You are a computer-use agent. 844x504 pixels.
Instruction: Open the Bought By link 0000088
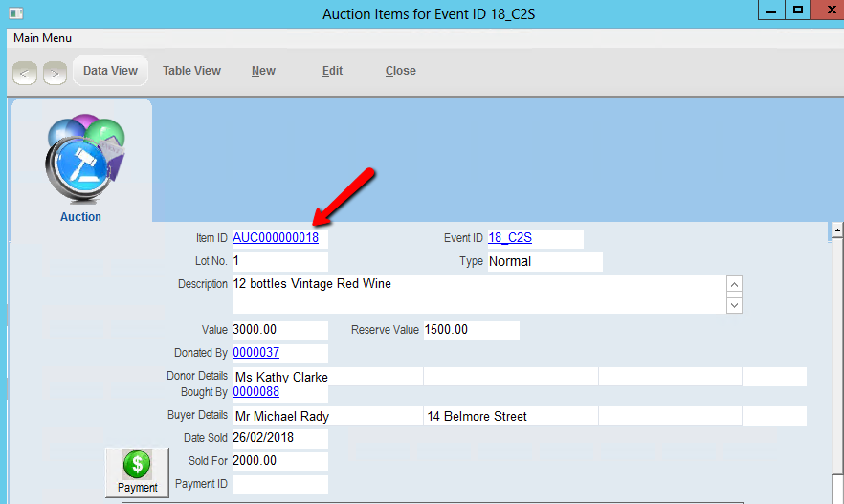point(255,391)
